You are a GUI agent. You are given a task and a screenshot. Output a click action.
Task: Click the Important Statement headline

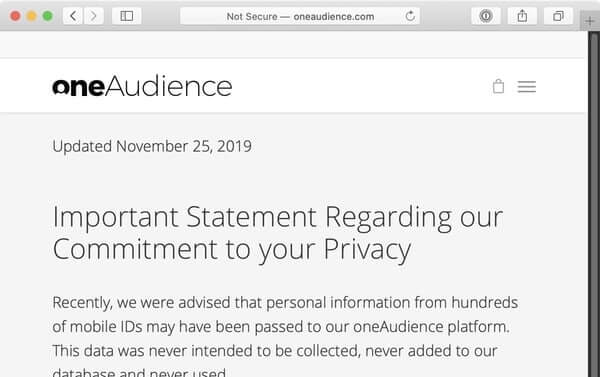[x=277, y=233]
